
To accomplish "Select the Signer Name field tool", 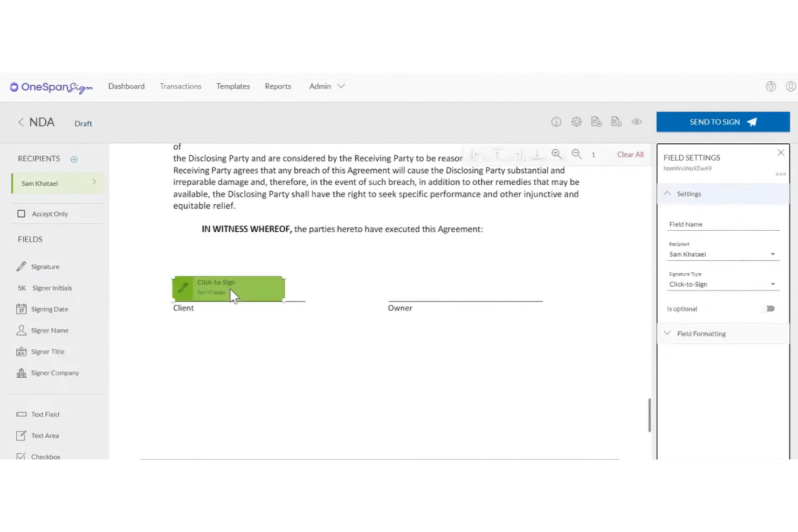I will pyautogui.click(x=50, y=330).
